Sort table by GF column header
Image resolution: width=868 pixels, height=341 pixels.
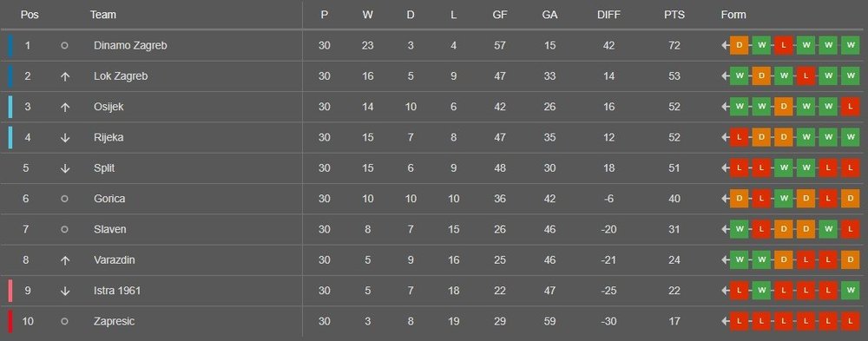(x=500, y=15)
